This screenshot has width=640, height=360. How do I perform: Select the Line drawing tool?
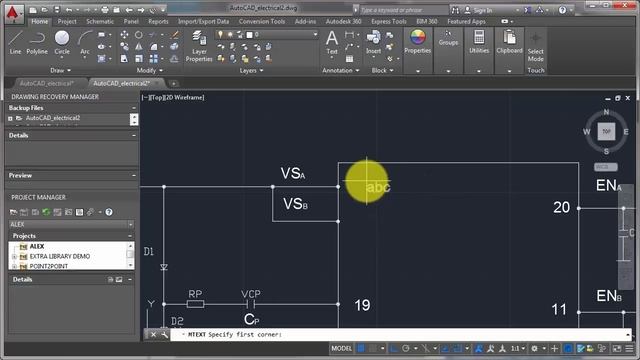tap(15, 42)
